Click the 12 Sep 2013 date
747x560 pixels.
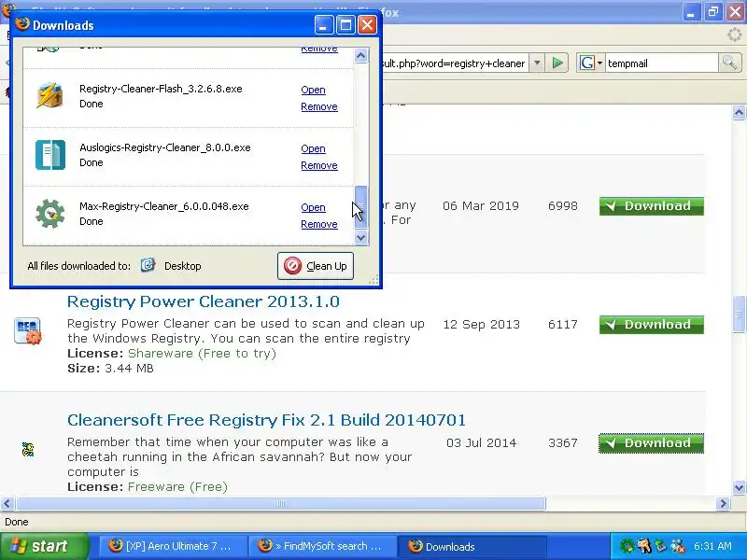pos(481,324)
